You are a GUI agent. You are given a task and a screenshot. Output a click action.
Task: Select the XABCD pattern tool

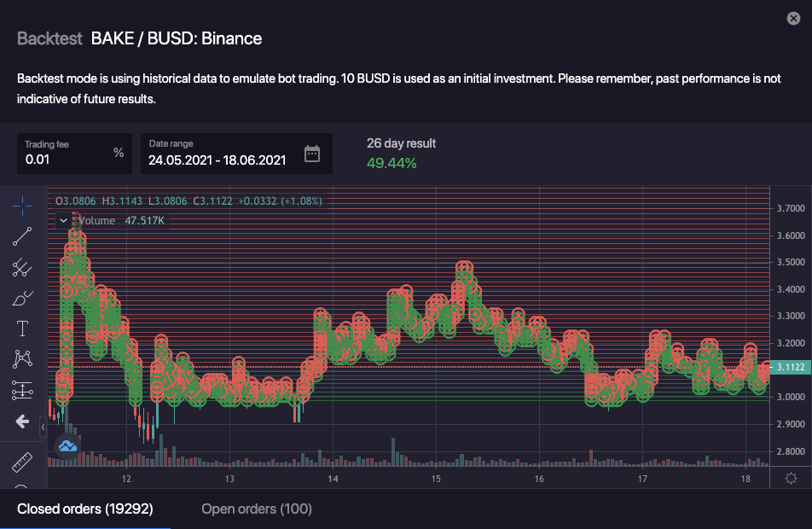22,358
